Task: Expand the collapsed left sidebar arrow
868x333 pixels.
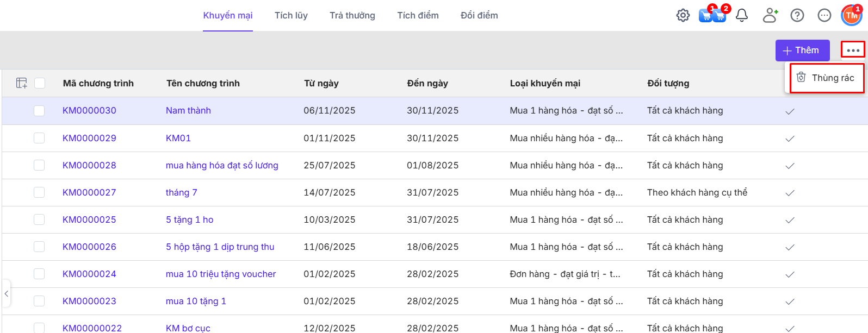Action: pos(6,294)
